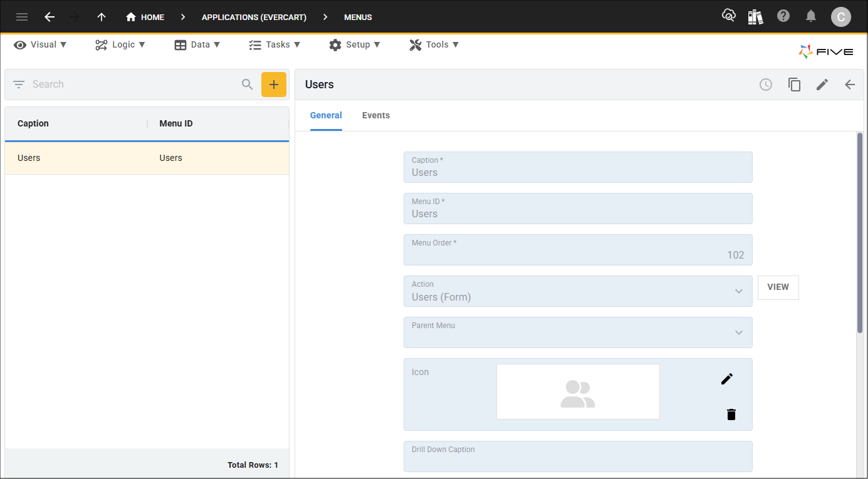Click the back arrow in top bar
Viewport: 868px width, 479px height.
pos(50,17)
